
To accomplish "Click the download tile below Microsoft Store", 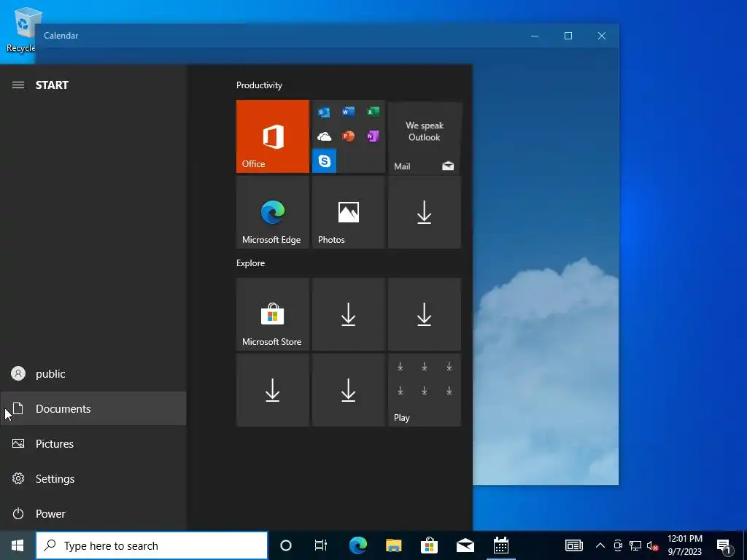I will tap(273, 390).
